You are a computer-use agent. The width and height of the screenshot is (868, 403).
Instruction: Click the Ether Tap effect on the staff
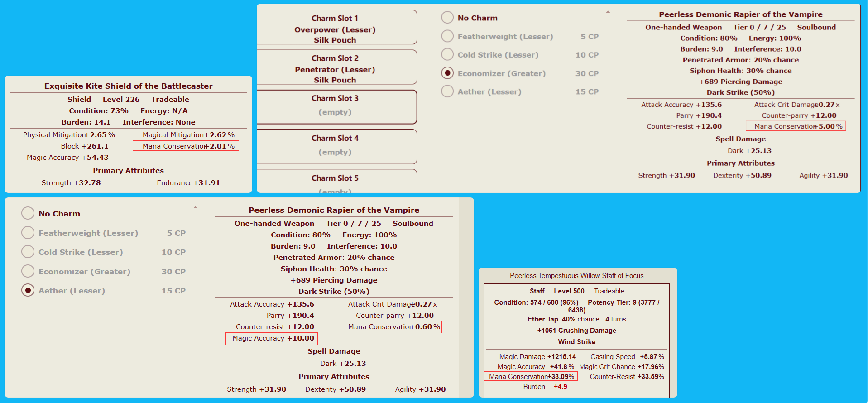542,319
